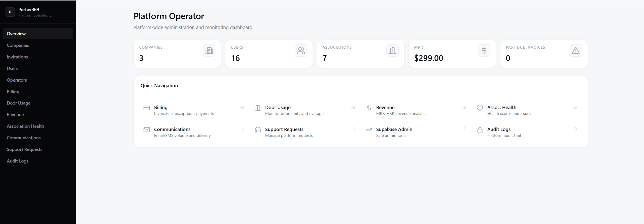Click the Assoc. Health heart icon

coord(480,108)
